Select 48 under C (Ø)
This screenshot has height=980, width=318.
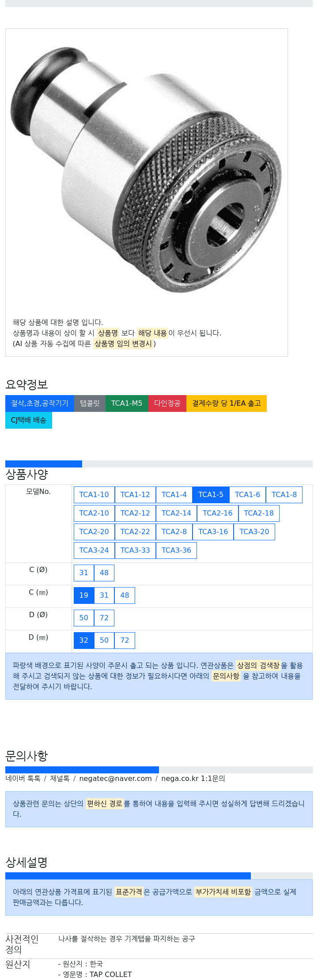(x=104, y=573)
